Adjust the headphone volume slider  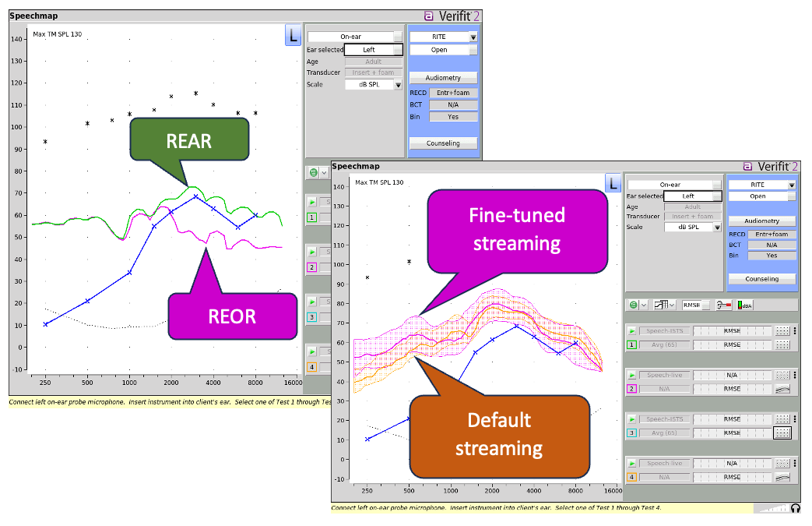(772, 508)
